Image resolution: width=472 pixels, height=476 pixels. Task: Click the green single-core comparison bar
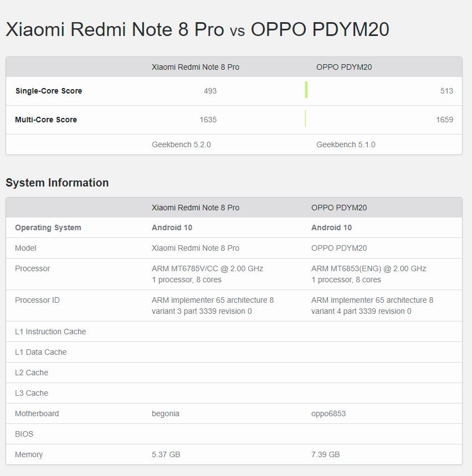pyautogui.click(x=306, y=90)
